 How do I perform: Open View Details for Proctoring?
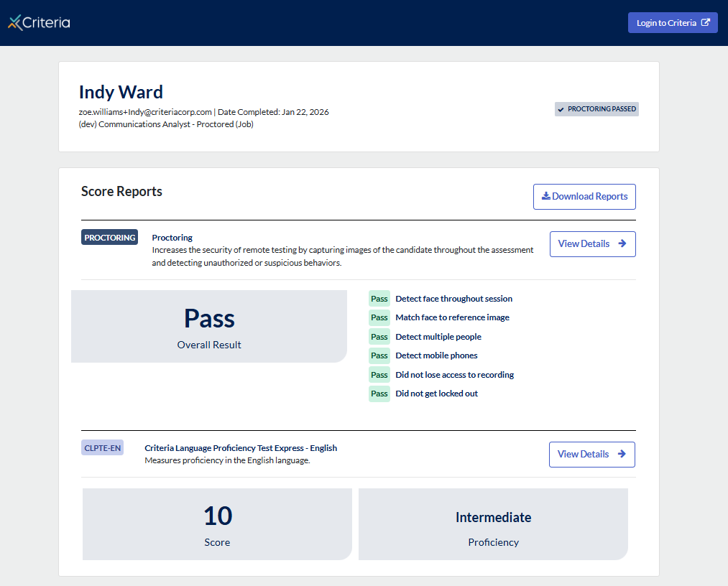pyautogui.click(x=592, y=244)
